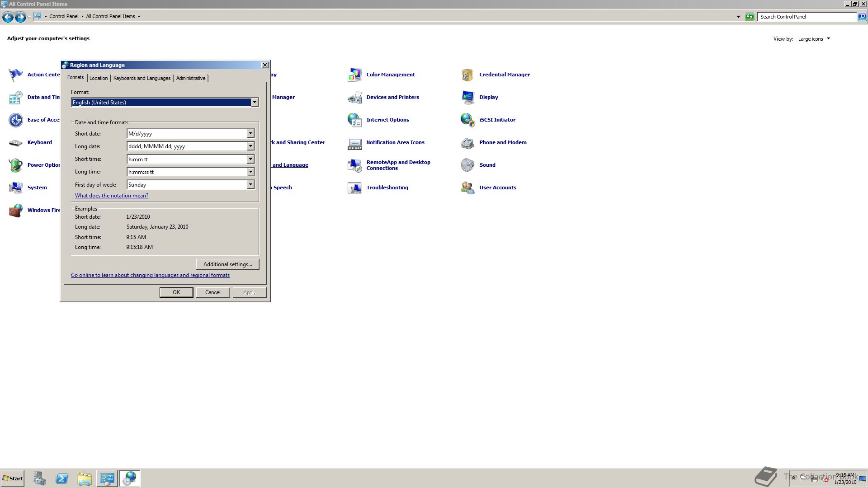This screenshot has width=868, height=488.
Task: Open the Power Options icon
Action: click(x=16, y=165)
